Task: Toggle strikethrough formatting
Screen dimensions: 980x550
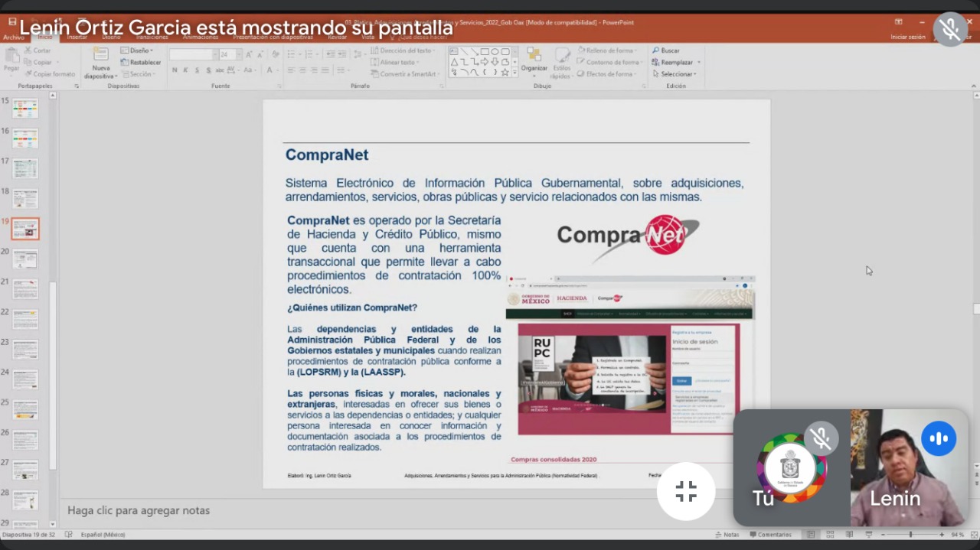Action: 209,70
